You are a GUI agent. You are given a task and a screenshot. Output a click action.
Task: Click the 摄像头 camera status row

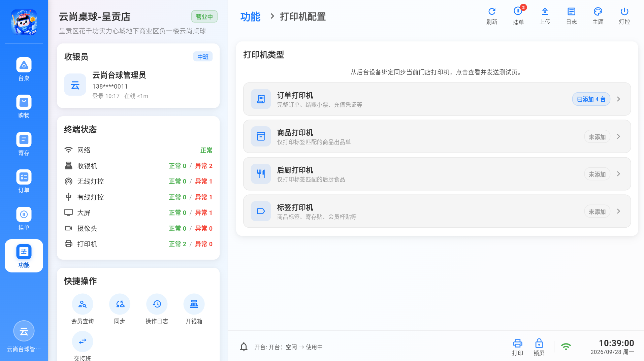coord(138,228)
